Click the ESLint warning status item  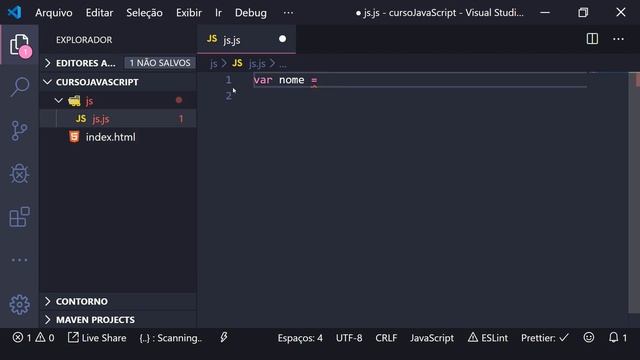[488, 338]
